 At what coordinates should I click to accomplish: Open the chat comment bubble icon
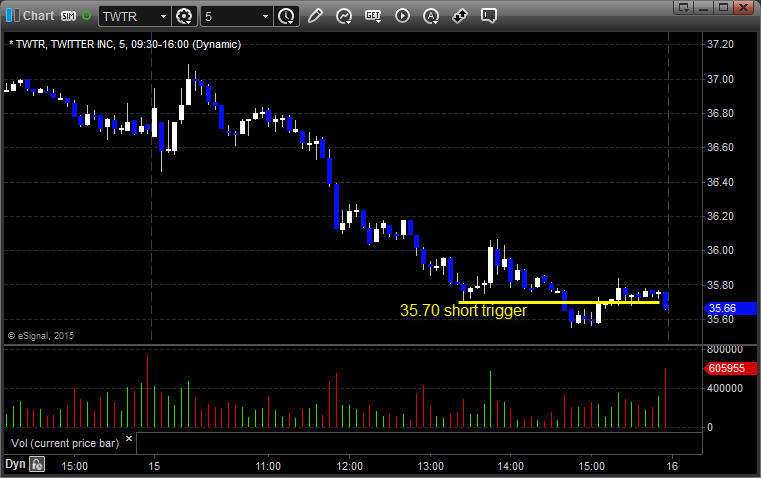click(x=489, y=16)
